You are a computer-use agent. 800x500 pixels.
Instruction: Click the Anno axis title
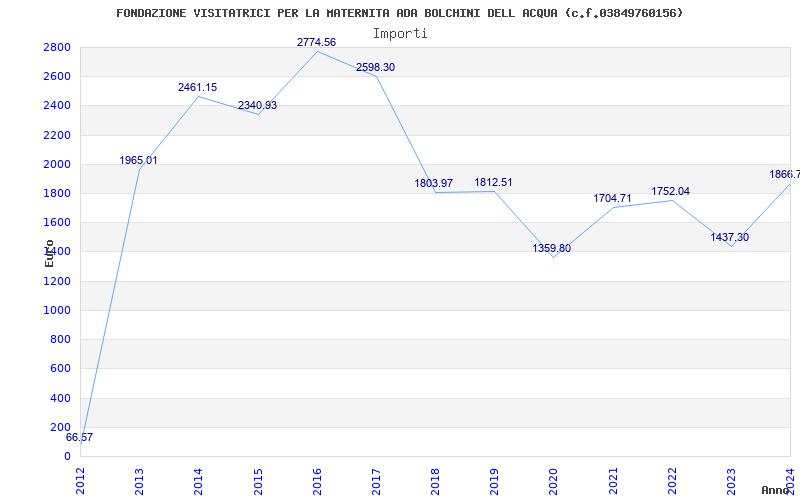pos(776,490)
